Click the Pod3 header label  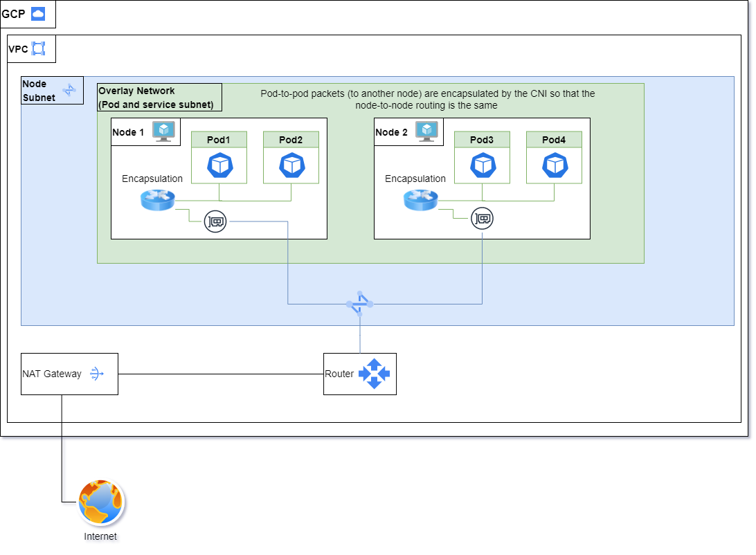click(482, 140)
